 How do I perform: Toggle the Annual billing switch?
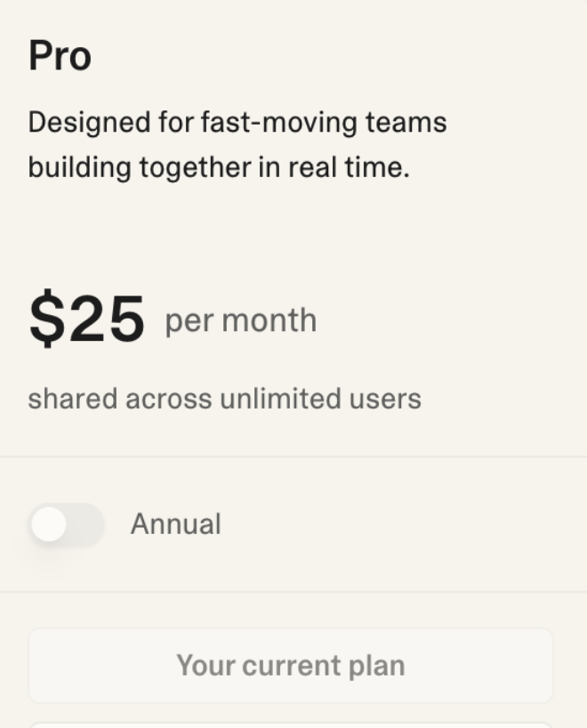point(66,525)
